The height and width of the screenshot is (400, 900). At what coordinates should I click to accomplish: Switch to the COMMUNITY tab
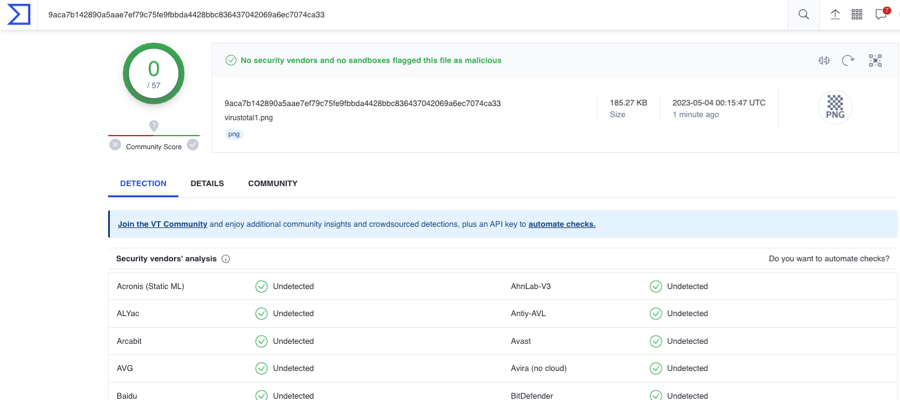(x=273, y=184)
